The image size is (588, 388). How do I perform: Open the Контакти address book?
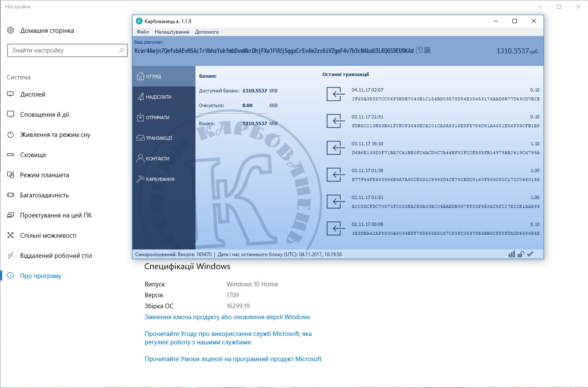tap(164, 158)
